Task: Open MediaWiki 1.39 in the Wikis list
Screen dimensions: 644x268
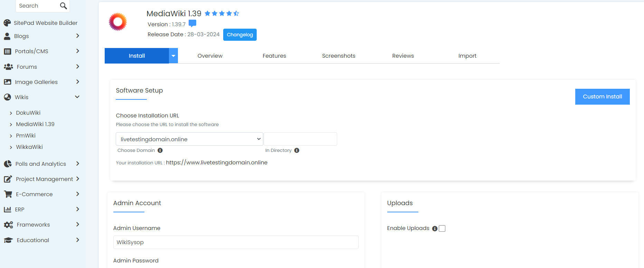Action: click(x=35, y=124)
